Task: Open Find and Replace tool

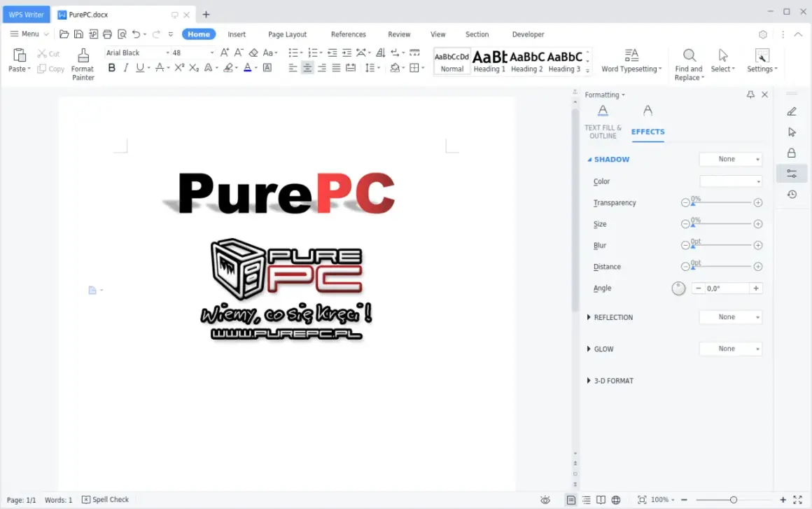Action: 689,64
